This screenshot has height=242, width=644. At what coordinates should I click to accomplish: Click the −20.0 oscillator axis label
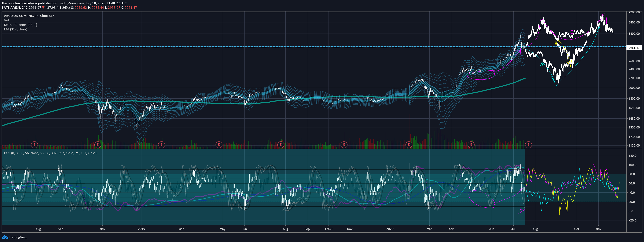(x=633, y=220)
